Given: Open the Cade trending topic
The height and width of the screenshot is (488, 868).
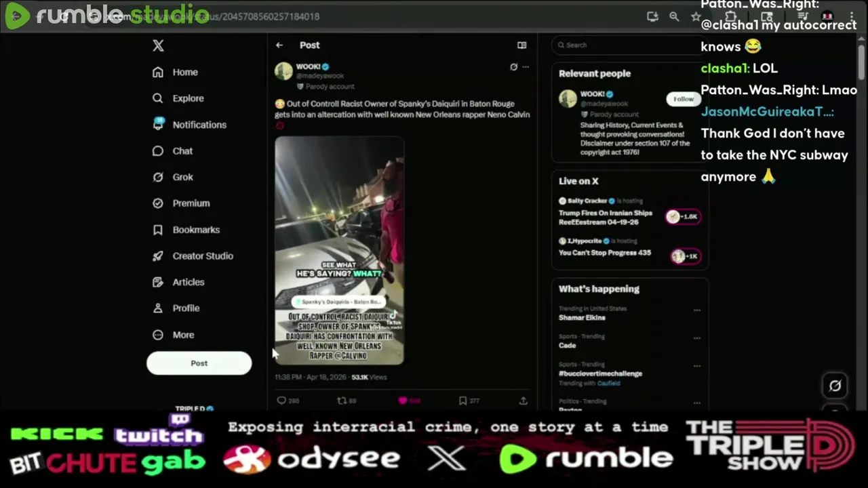Looking at the screenshot, I should point(567,346).
